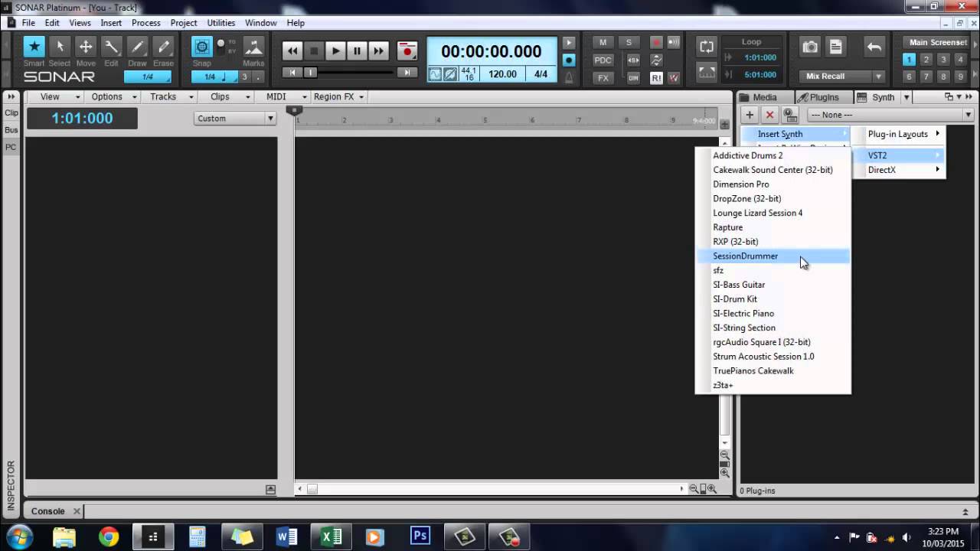Pause playback in transport
980x551 pixels.
pos(357,51)
